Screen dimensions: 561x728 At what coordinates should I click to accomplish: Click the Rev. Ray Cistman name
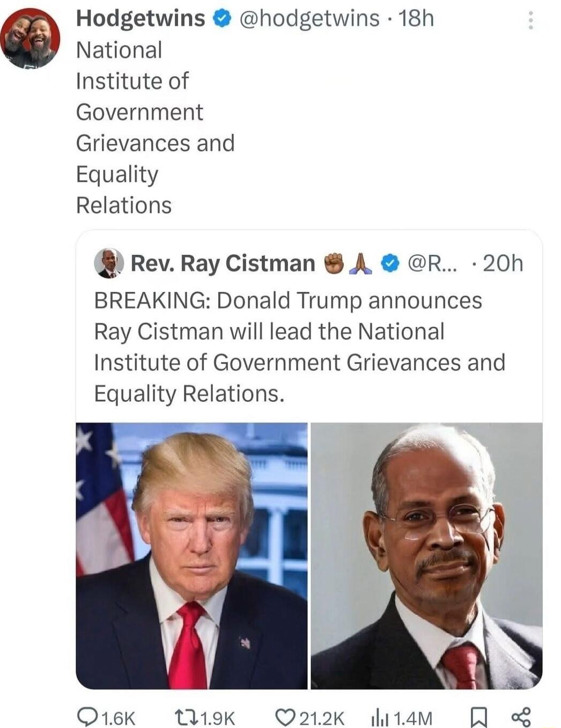(x=223, y=263)
